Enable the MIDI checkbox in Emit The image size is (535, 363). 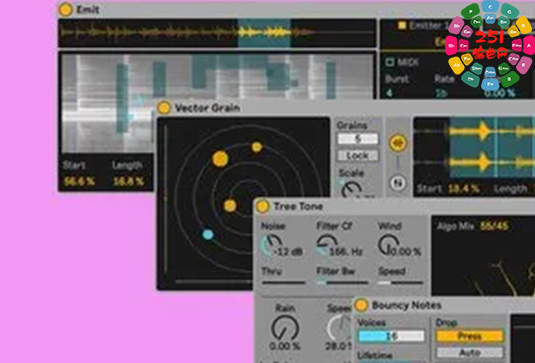tap(390, 62)
